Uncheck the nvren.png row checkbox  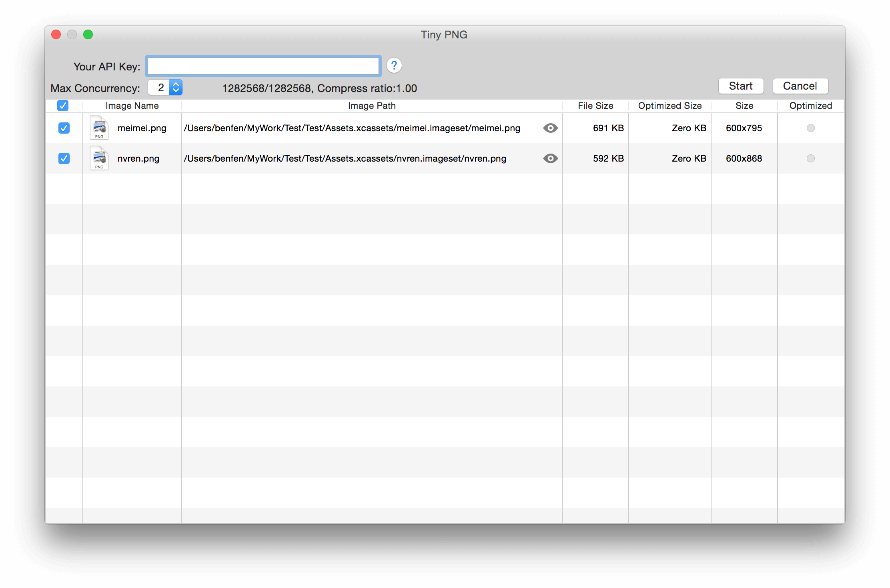pyautogui.click(x=64, y=158)
